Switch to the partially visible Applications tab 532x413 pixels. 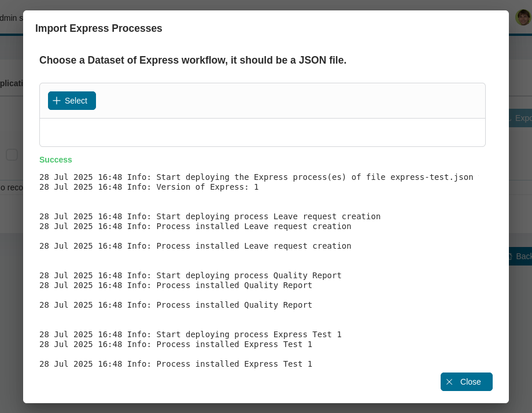coord(12,83)
